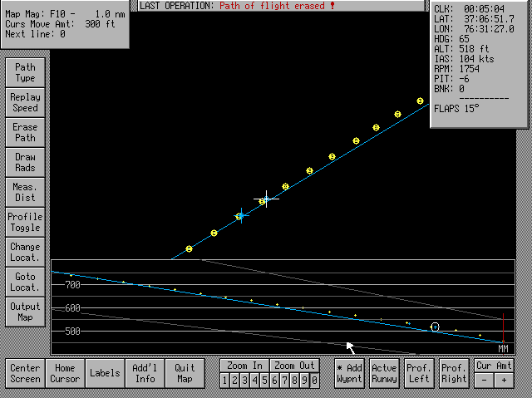Click the 'RPM: 1754' value
Image resolution: width=532 pixels, height=398 pixels.
click(x=456, y=69)
